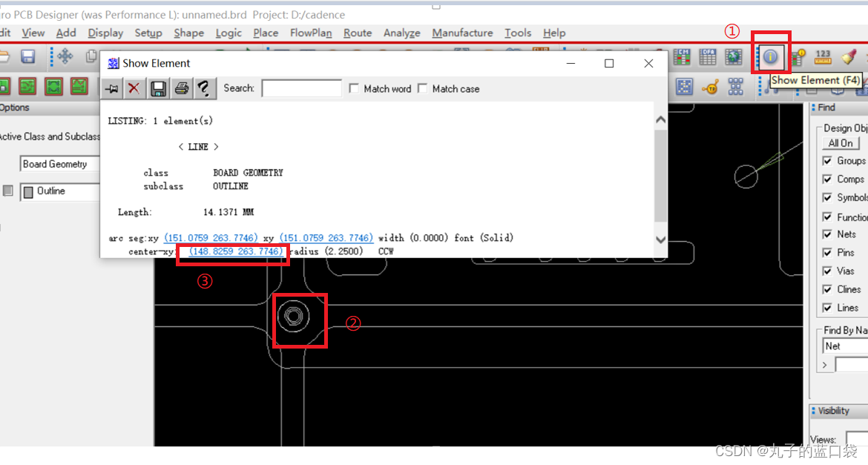The width and height of the screenshot is (868, 465).
Task: Click the center-xy coordinate link 148.8259 263.7746
Action: (236, 251)
